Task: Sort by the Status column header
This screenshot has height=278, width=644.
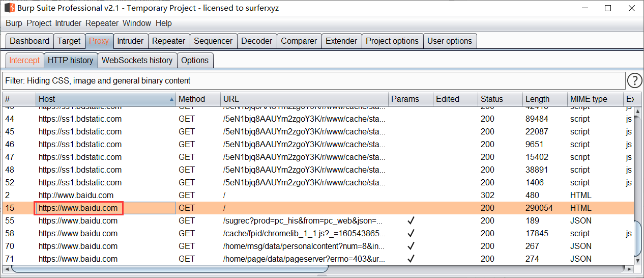Action: (500, 99)
